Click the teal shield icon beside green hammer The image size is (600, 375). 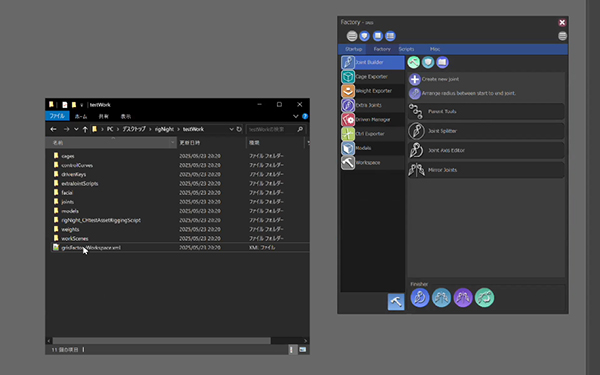pos(428,62)
